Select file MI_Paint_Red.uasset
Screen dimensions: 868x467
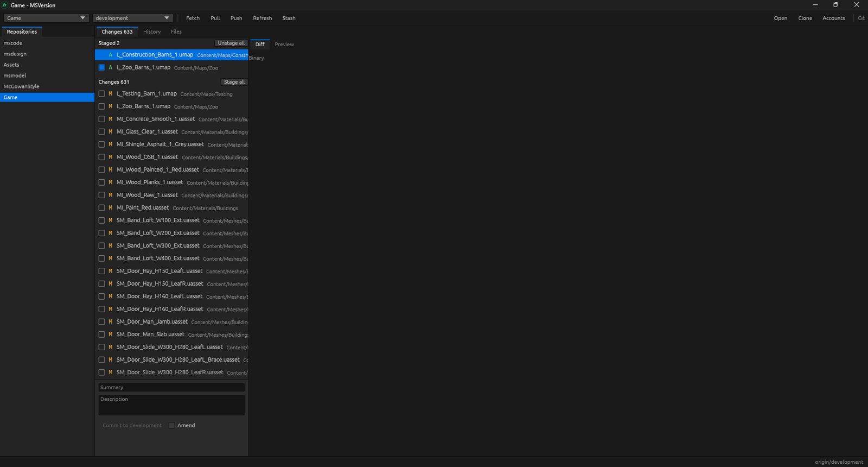coord(171,207)
